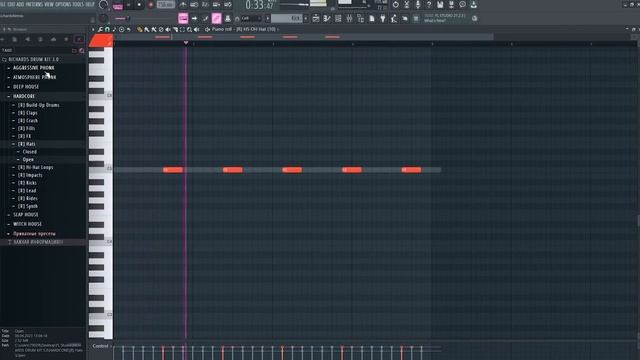Open the snap selector dropdown
Viewport: 640px width, 360px height.
coord(251,18)
